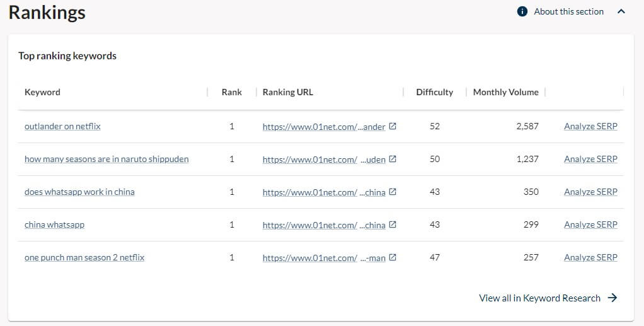Screen dimensions: 644x326
Task: Open does whatsapp work in china keyword
Action: click(79, 192)
